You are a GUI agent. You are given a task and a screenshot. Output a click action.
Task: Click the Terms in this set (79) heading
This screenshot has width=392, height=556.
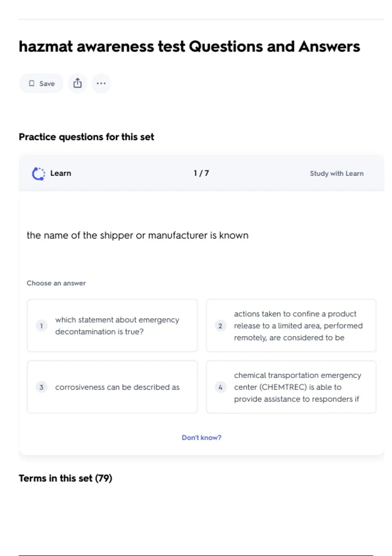(65, 478)
